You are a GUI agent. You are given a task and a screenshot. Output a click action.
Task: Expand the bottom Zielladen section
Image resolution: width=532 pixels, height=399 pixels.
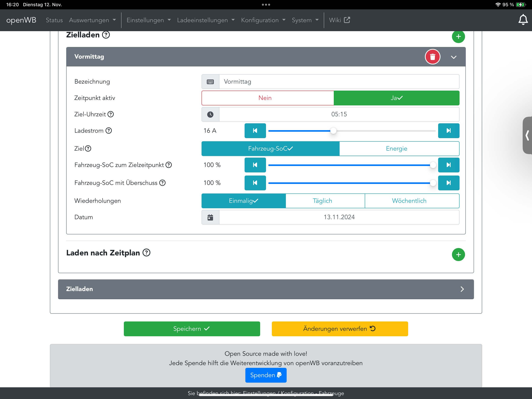(462, 289)
